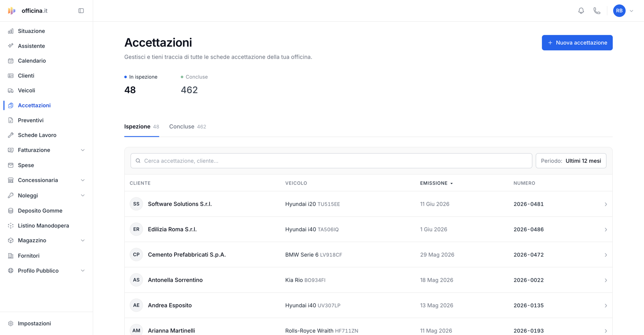Switch to the Concluse tab

tap(187, 127)
